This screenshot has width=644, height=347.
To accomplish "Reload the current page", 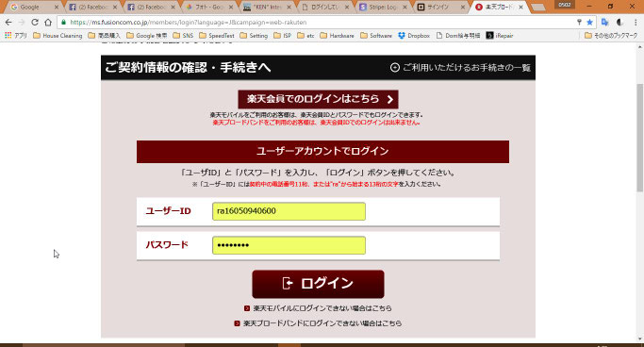I will [35, 23].
